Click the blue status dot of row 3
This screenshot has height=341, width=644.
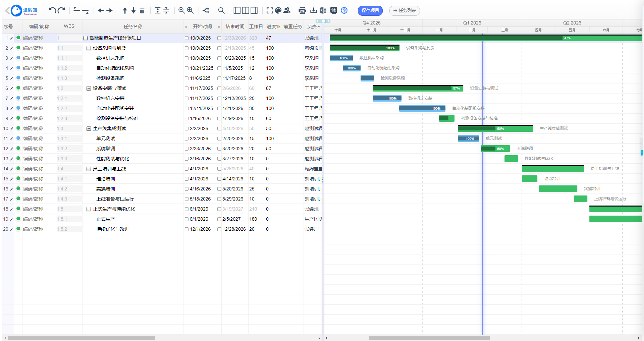(x=18, y=58)
